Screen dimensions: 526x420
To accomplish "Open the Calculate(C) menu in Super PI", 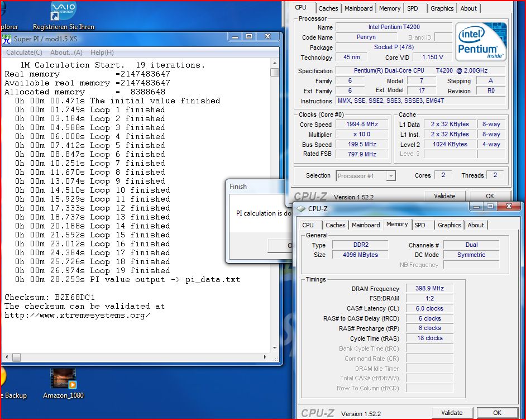I will (24, 52).
